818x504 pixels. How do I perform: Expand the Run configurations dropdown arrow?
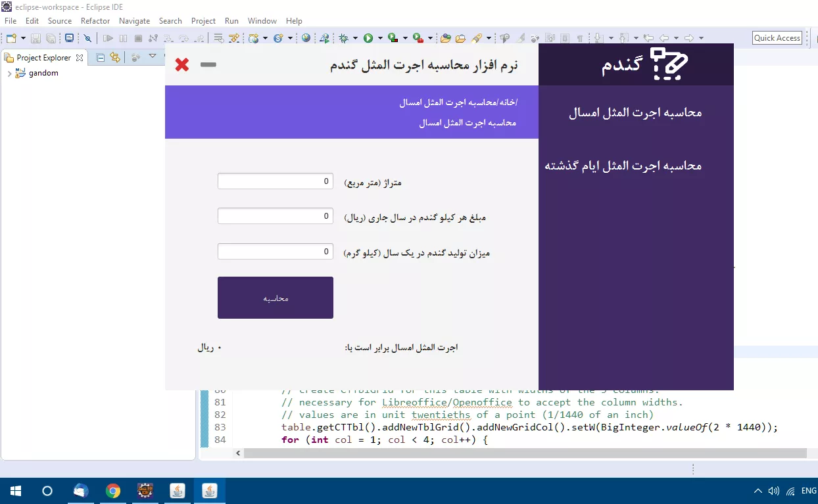click(379, 38)
